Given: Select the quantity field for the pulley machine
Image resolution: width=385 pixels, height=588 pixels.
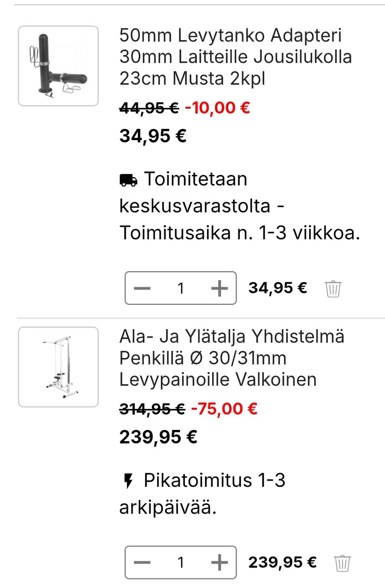Looking at the screenshot, I should (x=180, y=562).
